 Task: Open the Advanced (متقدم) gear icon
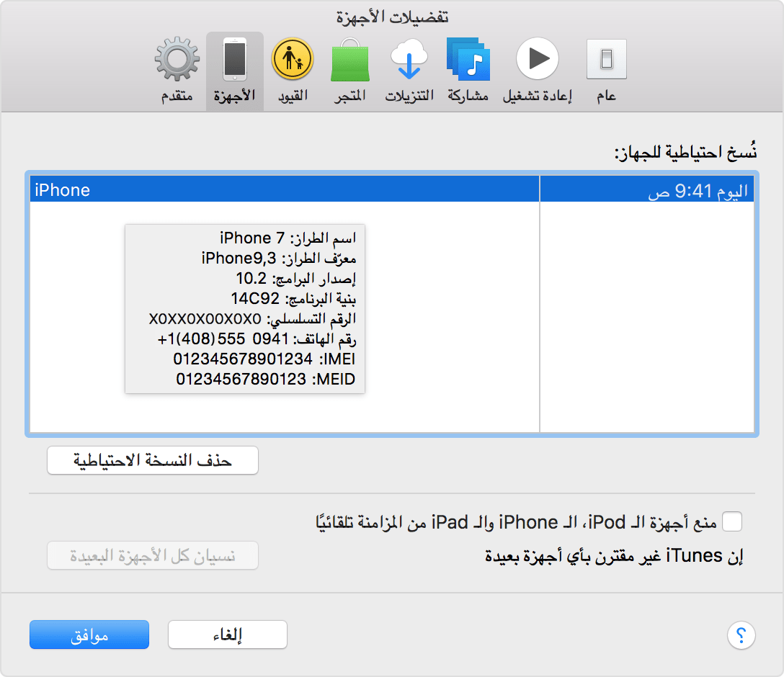coord(177,71)
